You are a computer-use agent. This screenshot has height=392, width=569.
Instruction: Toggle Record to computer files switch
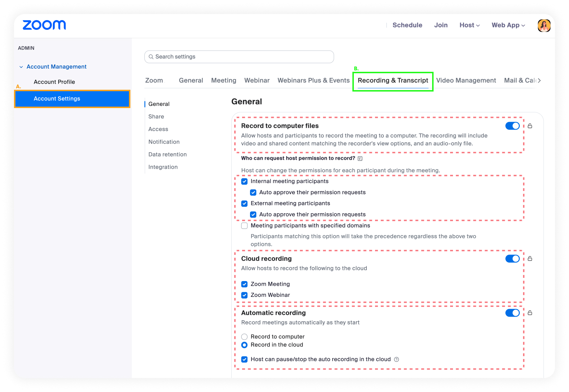tap(512, 126)
